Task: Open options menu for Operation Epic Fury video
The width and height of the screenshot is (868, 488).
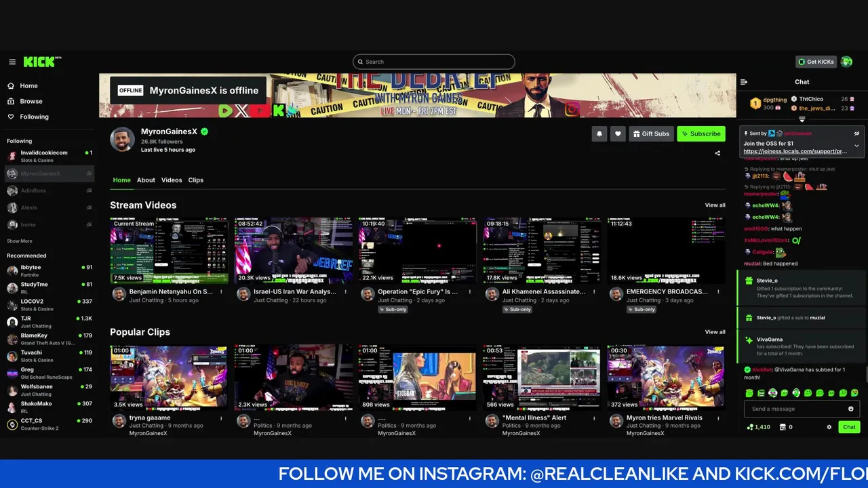Action: (469, 292)
